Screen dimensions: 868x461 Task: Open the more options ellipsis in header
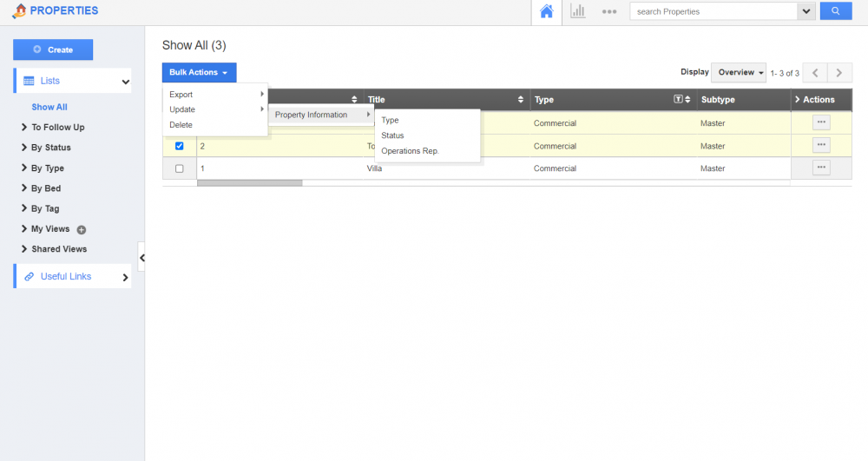(609, 12)
